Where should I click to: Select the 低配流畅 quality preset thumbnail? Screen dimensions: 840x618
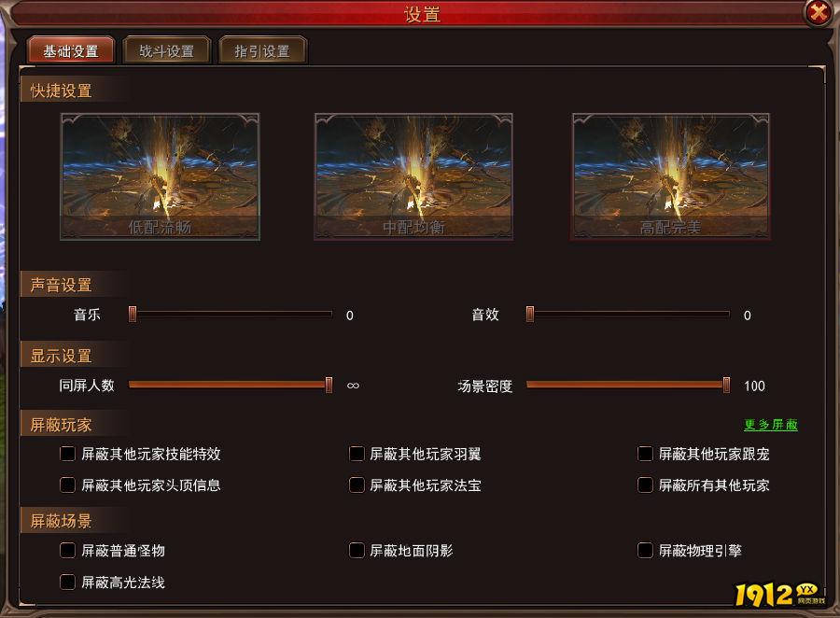(161, 176)
